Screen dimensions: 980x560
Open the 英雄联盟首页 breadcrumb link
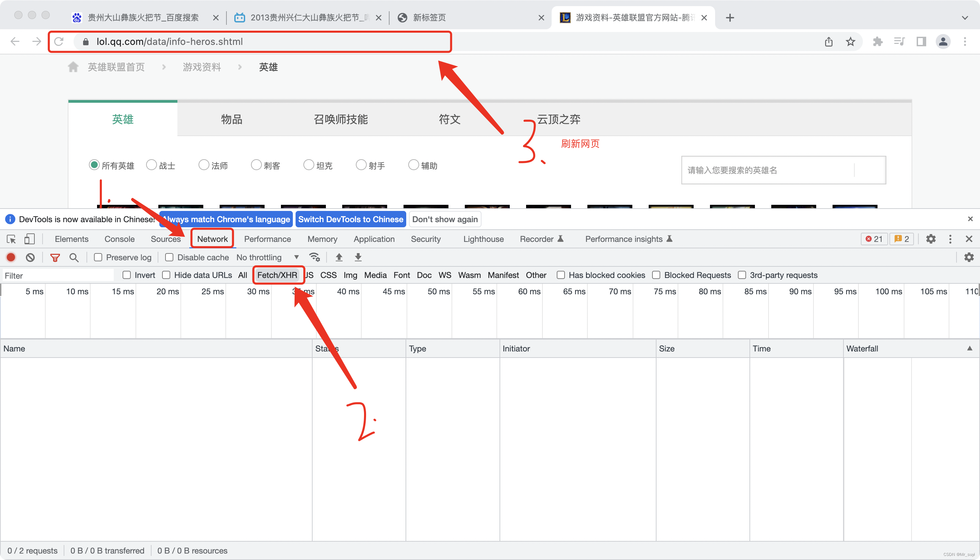116,67
